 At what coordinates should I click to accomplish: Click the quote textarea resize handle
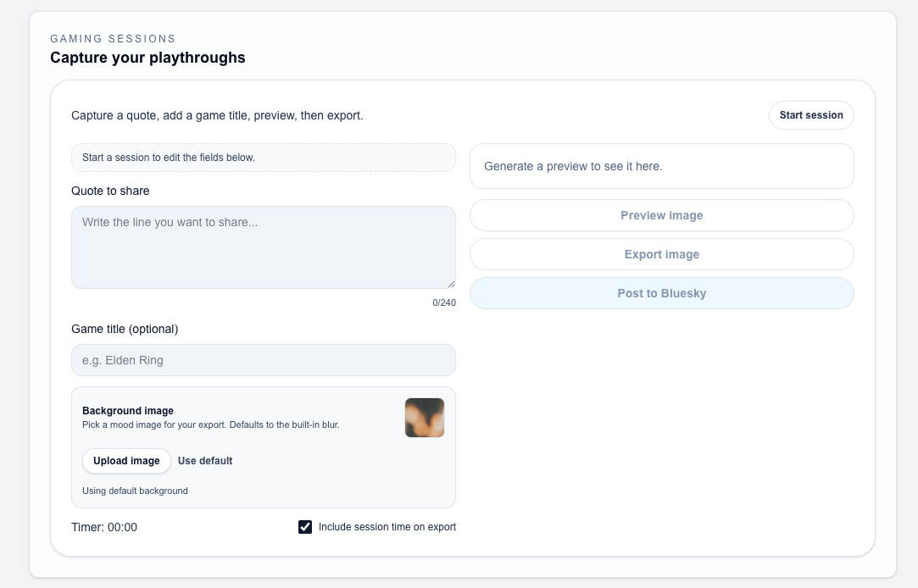click(x=450, y=284)
